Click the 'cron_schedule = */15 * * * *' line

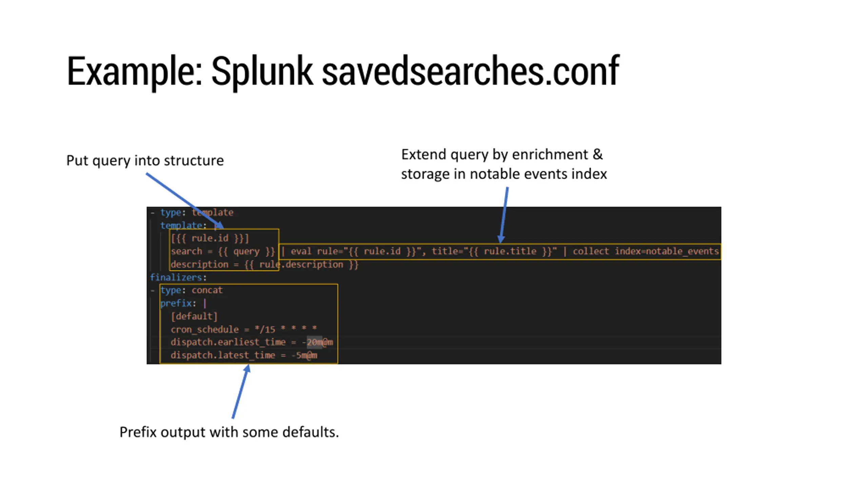click(244, 329)
